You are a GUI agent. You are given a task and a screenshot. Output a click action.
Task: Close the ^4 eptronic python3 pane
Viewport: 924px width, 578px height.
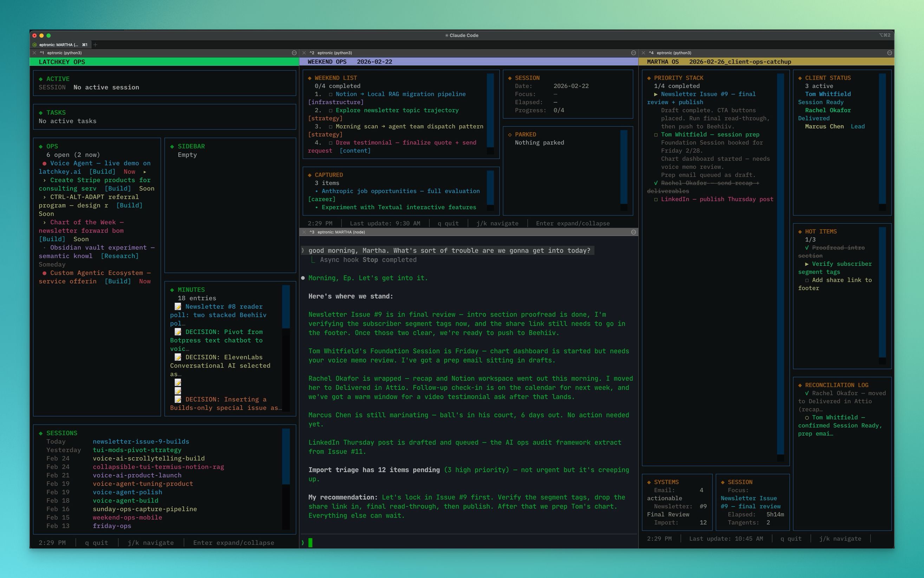pyautogui.click(x=643, y=53)
